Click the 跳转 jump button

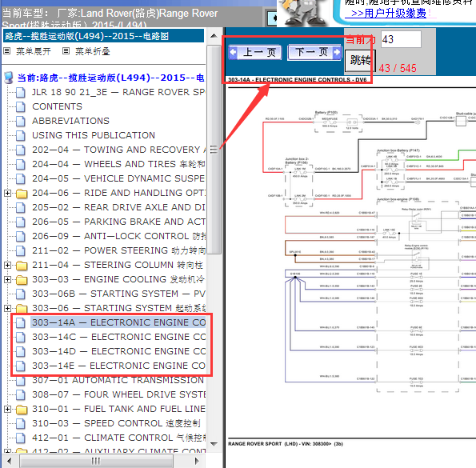tap(360, 60)
